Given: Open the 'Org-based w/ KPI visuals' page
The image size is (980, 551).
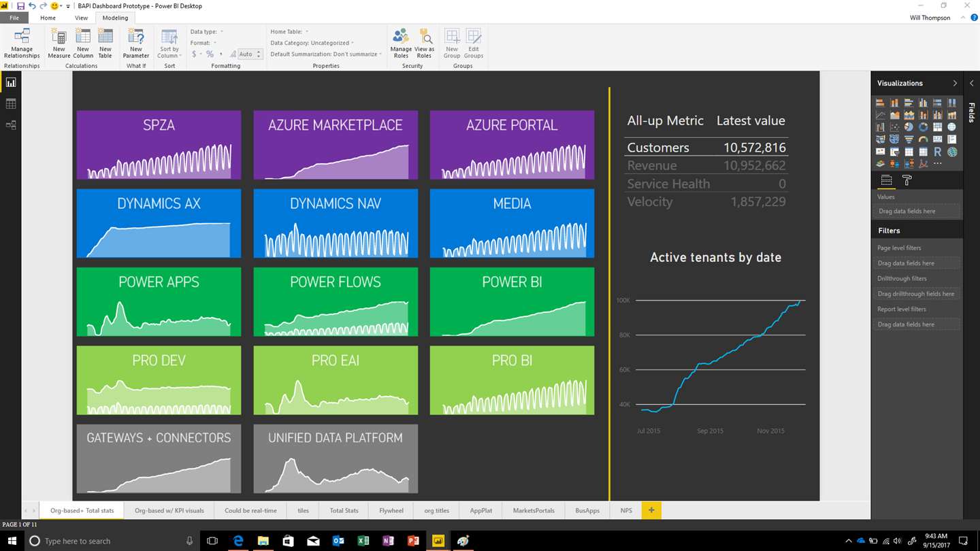Looking at the screenshot, I should click(169, 510).
